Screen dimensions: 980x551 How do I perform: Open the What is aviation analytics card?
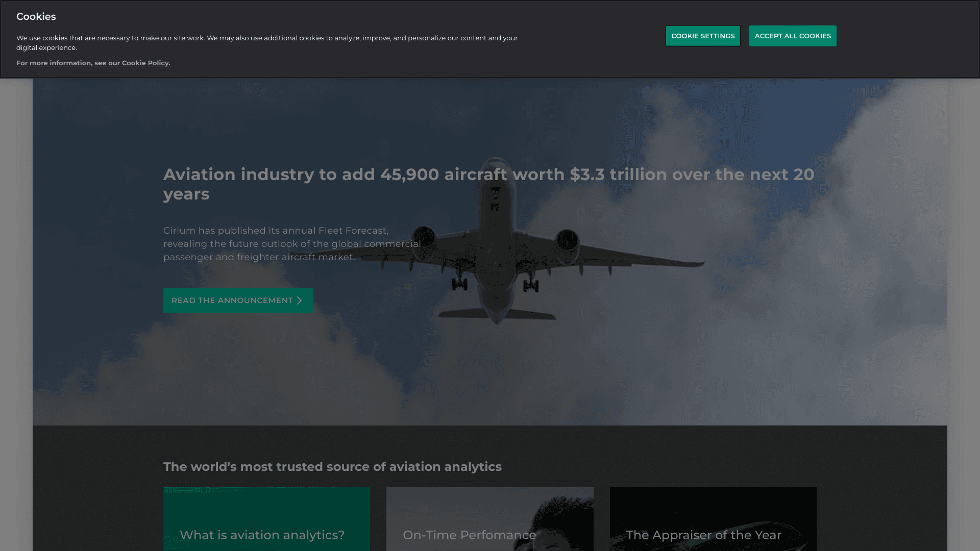click(266, 519)
